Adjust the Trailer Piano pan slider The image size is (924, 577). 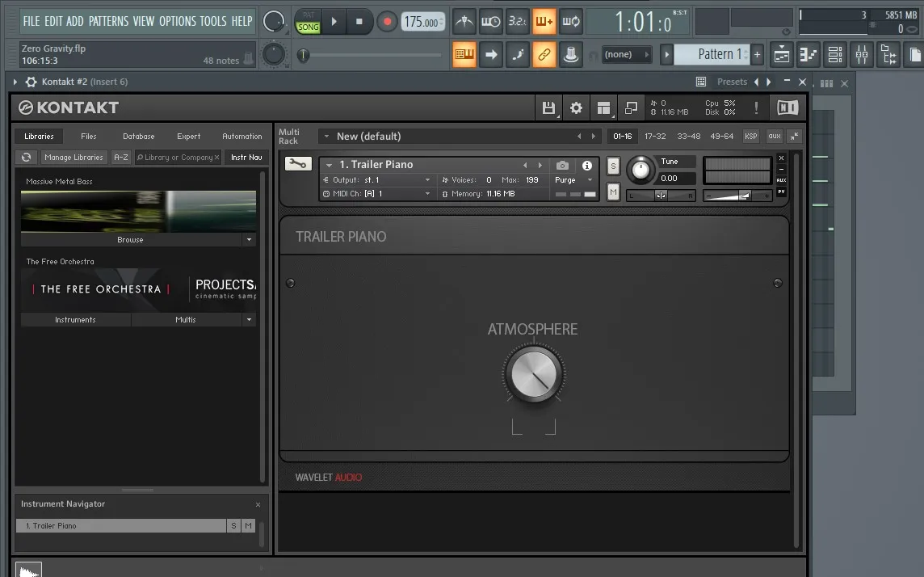[x=661, y=196]
